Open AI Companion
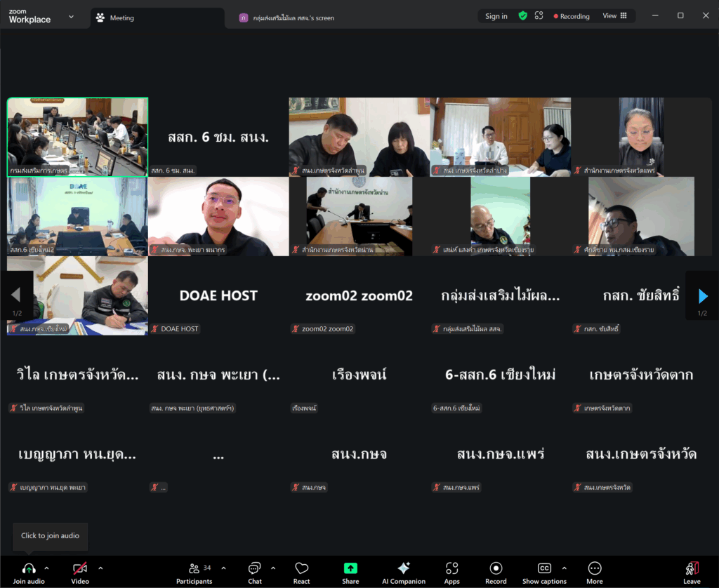719x588 pixels. coord(403,572)
